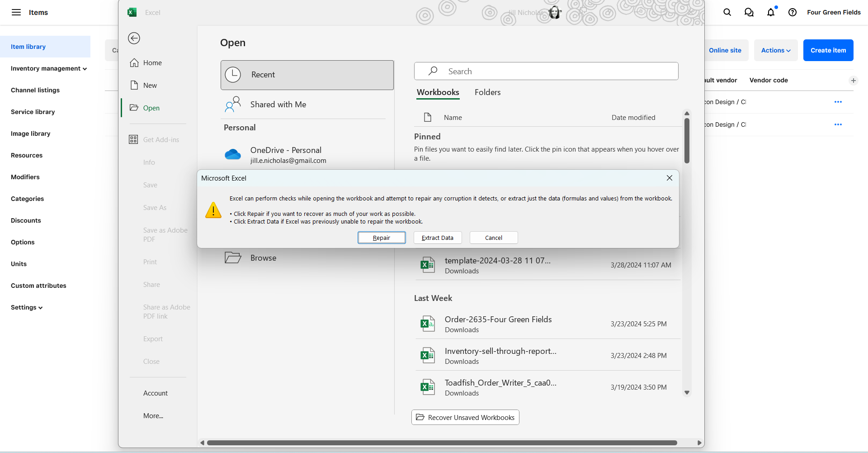The image size is (868, 453).
Task: Click the vertical scrollbar thumb in file list
Action: [687, 140]
